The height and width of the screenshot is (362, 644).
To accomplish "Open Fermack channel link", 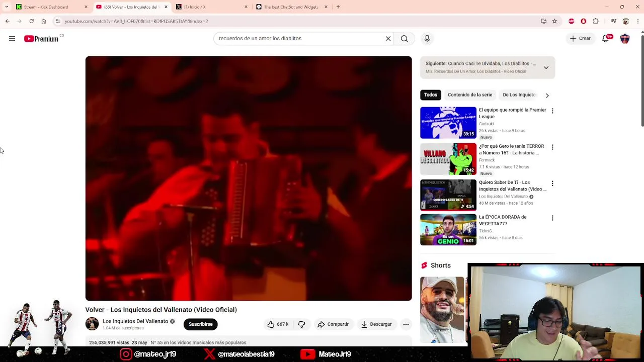I will tap(487, 160).
